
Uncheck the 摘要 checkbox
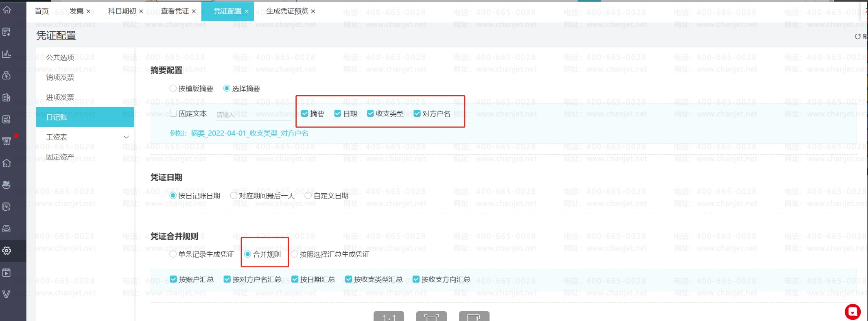304,114
